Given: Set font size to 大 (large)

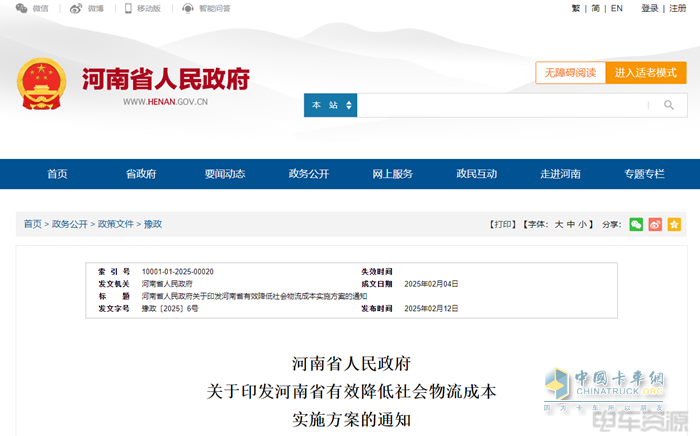Looking at the screenshot, I should click(x=558, y=224).
